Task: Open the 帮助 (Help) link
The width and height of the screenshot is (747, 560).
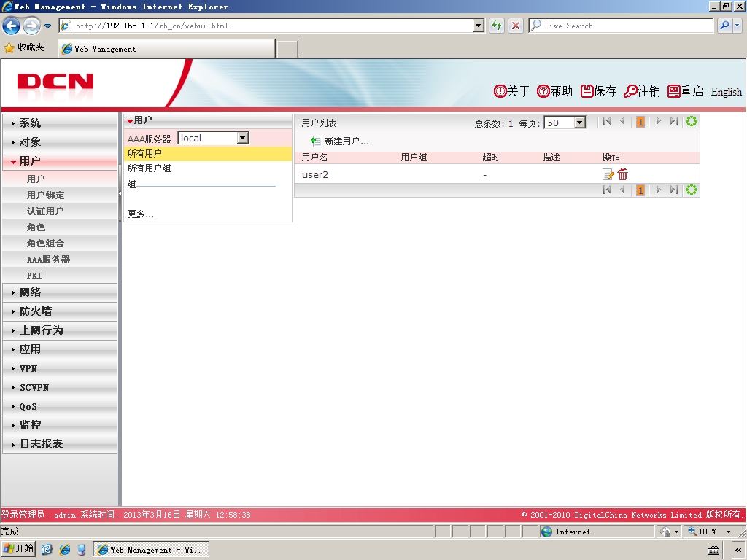Action: (554, 91)
